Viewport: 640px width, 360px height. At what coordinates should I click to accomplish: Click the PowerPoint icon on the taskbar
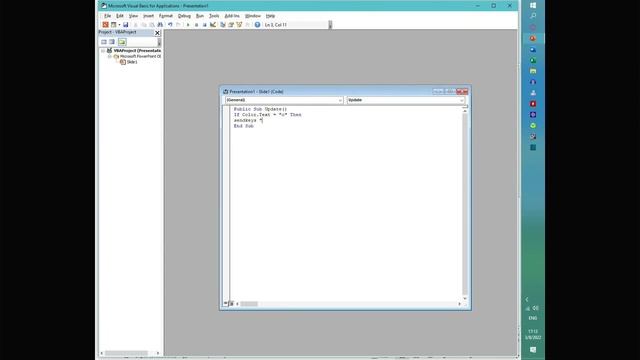point(533,38)
